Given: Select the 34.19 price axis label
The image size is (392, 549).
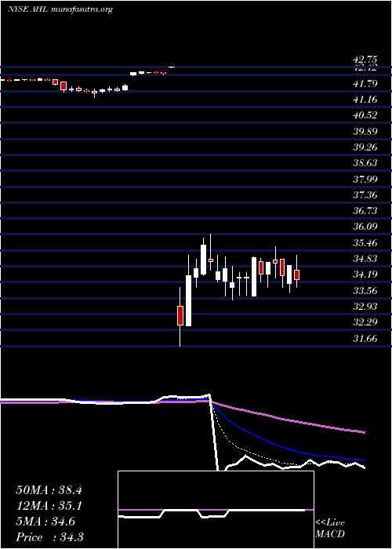Looking at the screenshot, I should coord(365,274).
